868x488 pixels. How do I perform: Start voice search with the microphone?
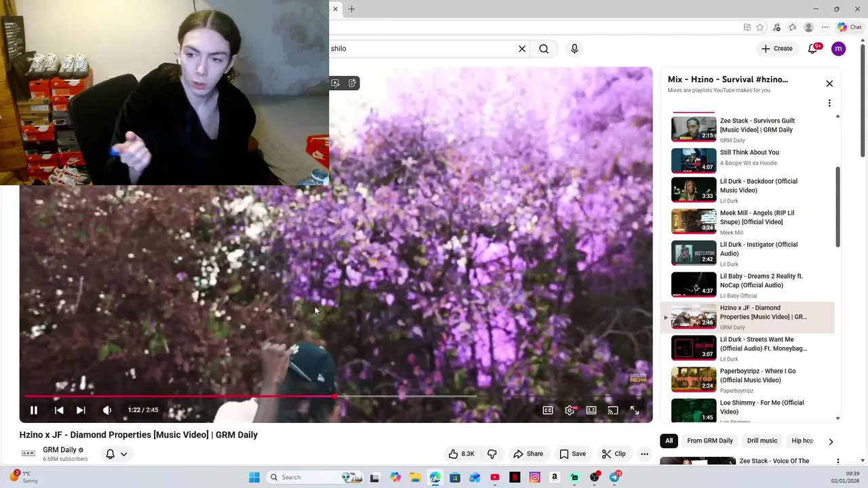click(574, 49)
